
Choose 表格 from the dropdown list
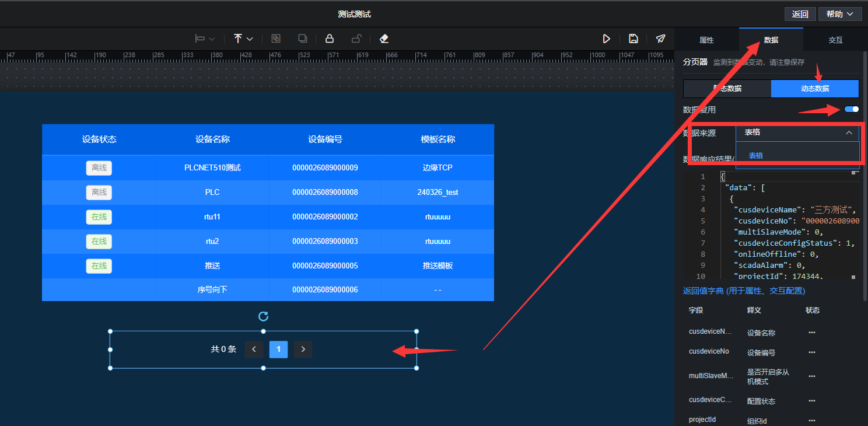point(756,156)
